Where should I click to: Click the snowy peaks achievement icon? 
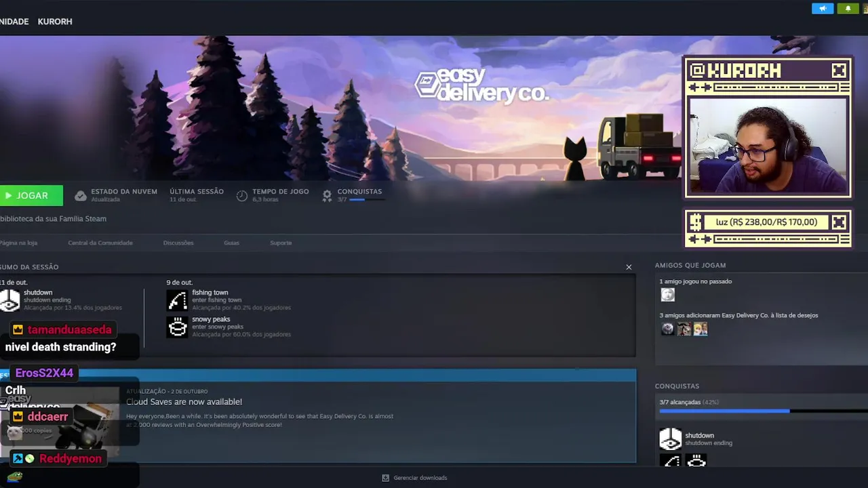click(x=177, y=327)
